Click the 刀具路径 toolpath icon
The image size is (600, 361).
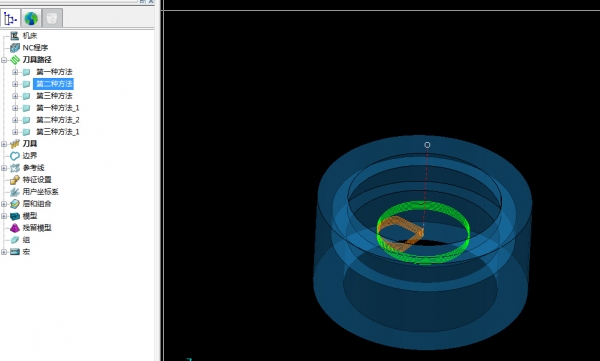pyautogui.click(x=15, y=60)
